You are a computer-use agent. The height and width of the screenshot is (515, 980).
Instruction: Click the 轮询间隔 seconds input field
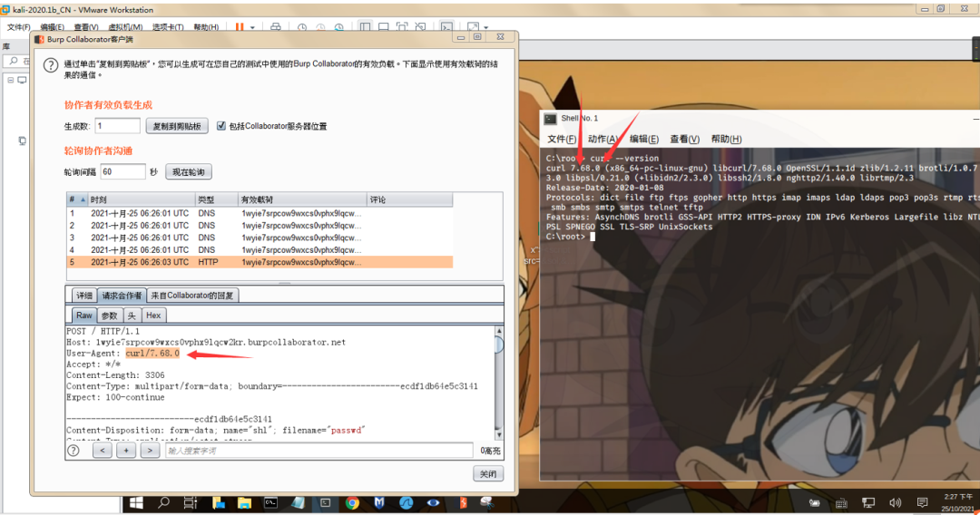122,171
